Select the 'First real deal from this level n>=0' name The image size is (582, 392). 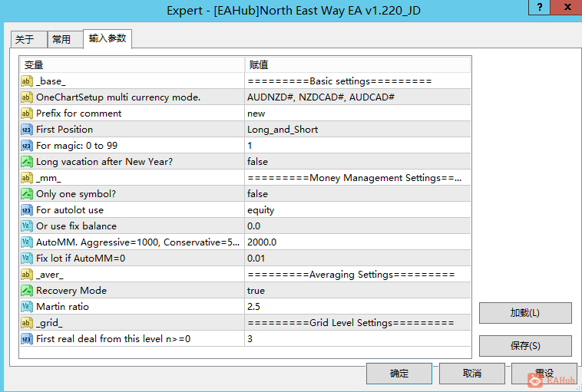tap(113, 339)
